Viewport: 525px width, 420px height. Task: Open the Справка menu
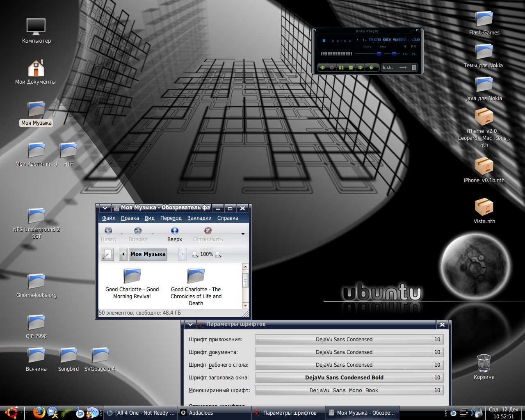pos(228,218)
